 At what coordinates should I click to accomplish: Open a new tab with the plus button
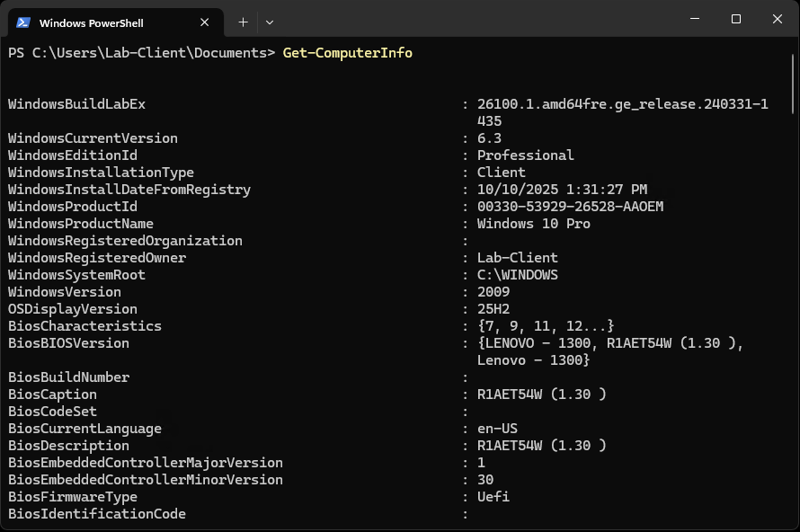coord(243,22)
